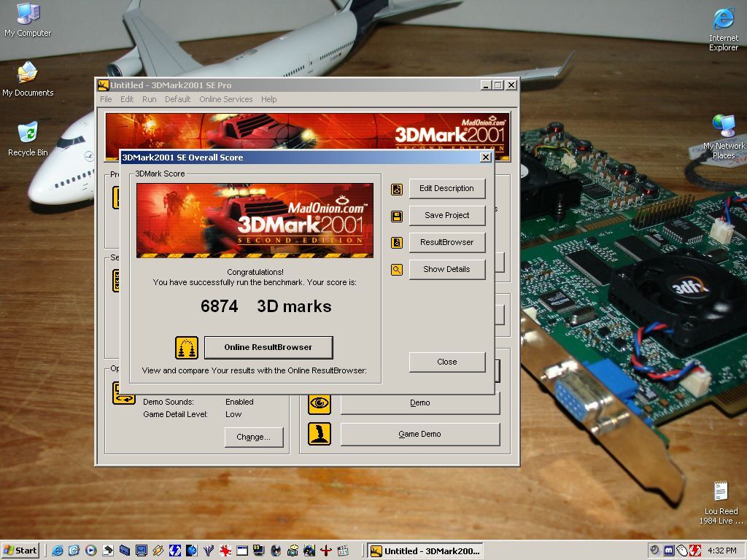747x560 pixels.
Task: Launch Windows Media Player from Quick Launch
Action: [x=91, y=551]
